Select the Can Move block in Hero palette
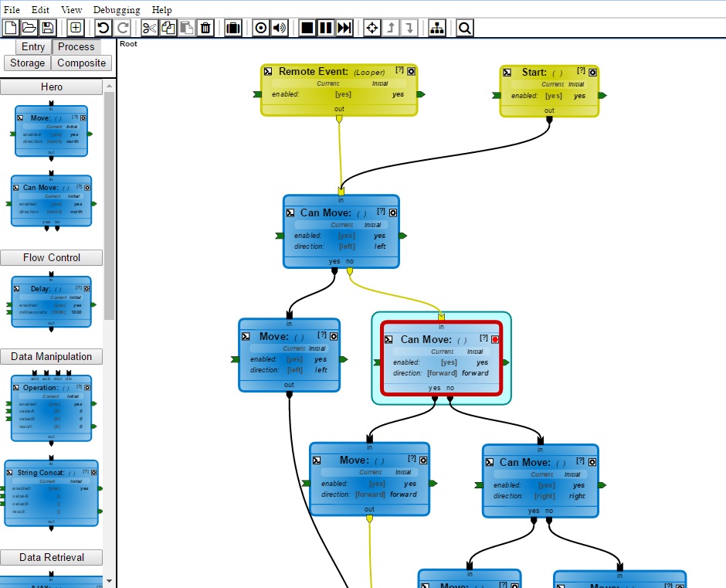 coord(51,201)
